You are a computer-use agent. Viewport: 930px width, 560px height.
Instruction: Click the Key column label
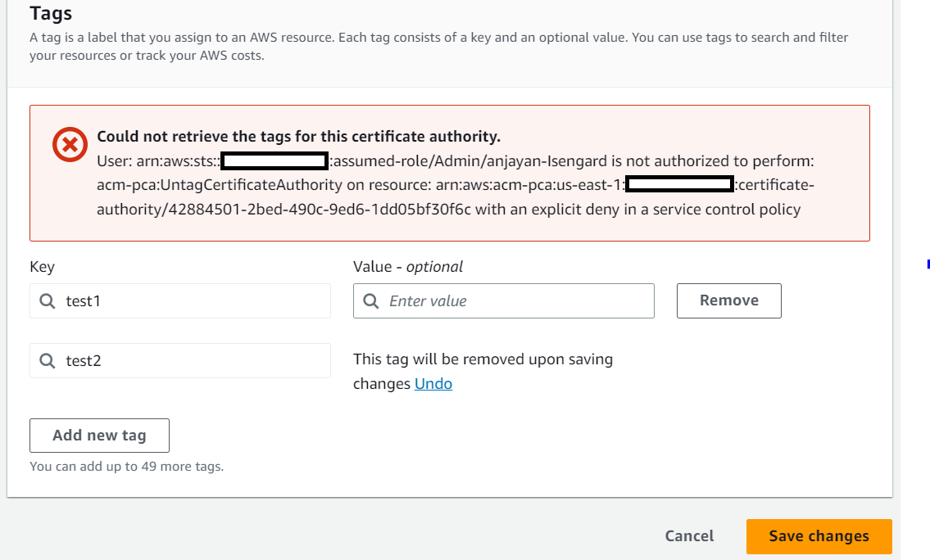click(x=42, y=267)
